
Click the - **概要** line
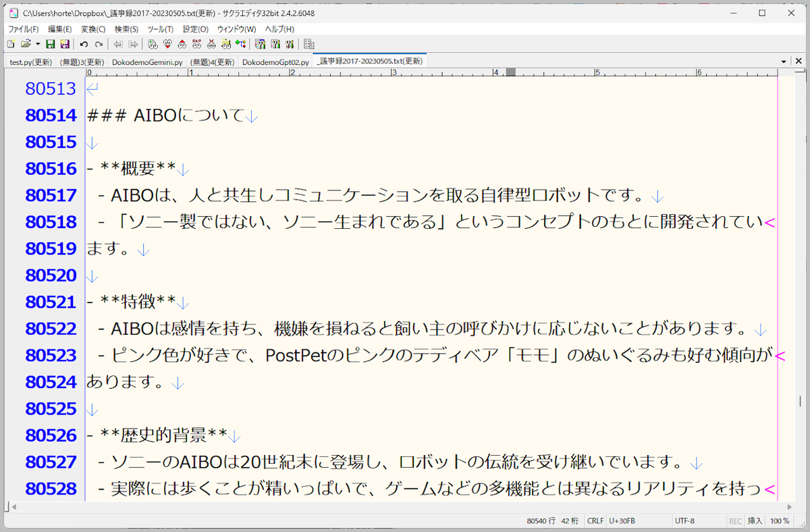tap(132, 169)
